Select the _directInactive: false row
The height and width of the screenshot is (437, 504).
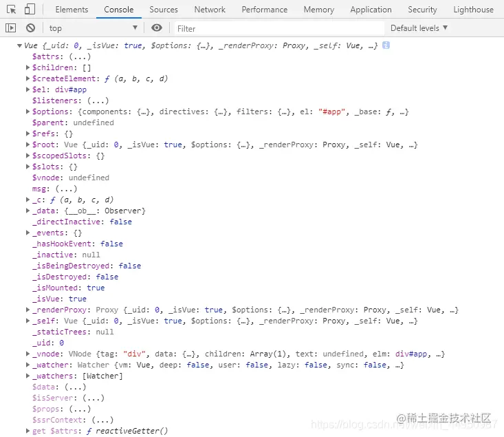(82, 222)
